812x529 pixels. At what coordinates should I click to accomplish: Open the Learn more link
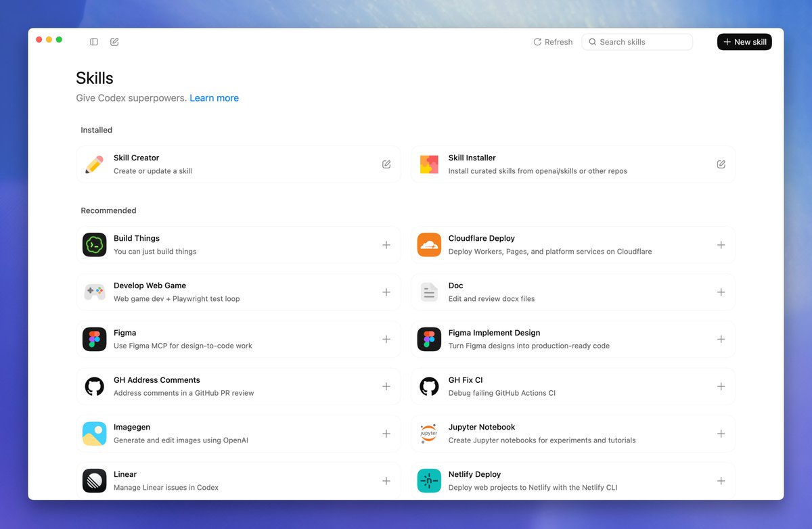(x=214, y=98)
